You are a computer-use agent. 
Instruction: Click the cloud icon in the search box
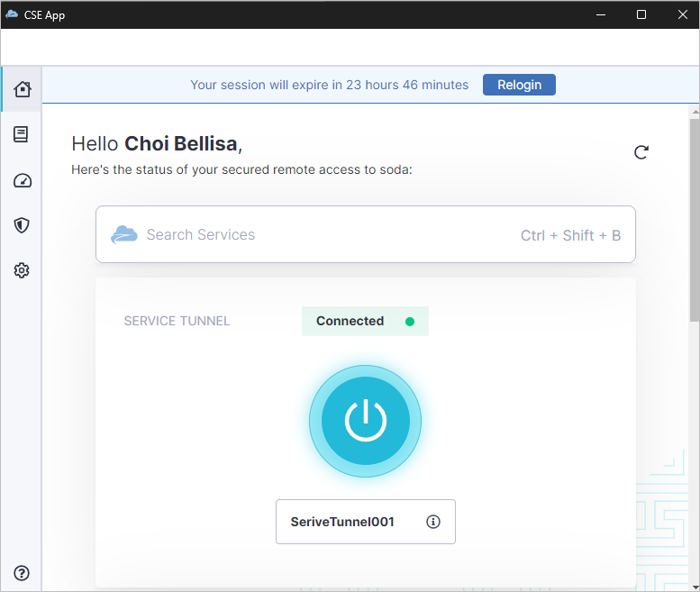(x=124, y=235)
